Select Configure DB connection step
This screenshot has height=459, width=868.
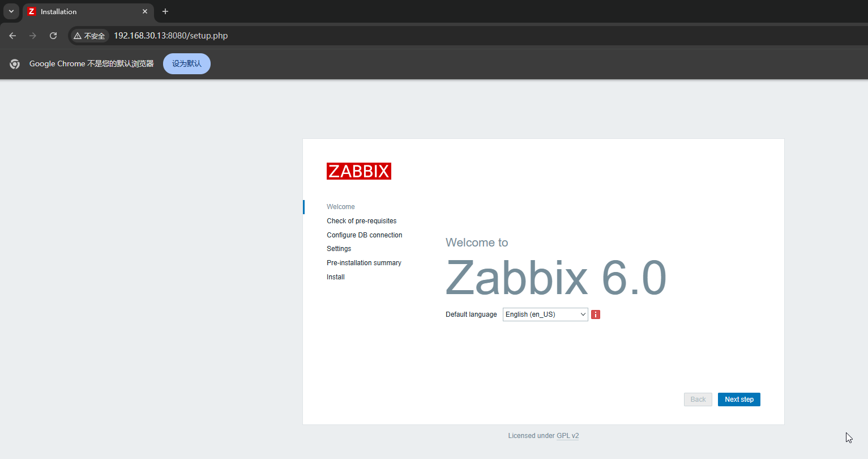pos(364,235)
